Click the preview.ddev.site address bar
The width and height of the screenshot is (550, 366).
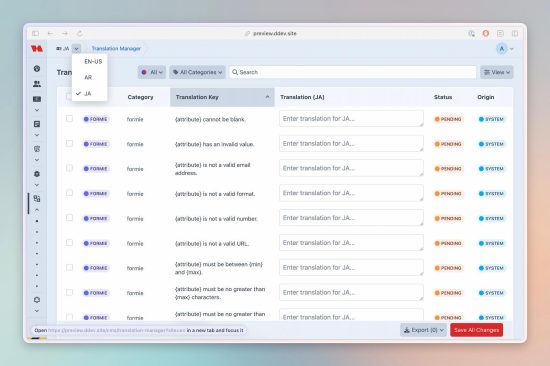click(275, 33)
